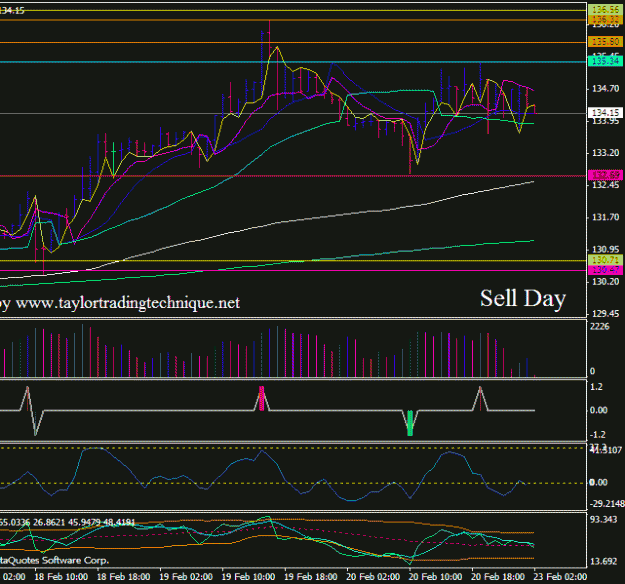This screenshot has width=625, height=584.
Task: Click the 132.45 price axis value
Action: pos(605,185)
